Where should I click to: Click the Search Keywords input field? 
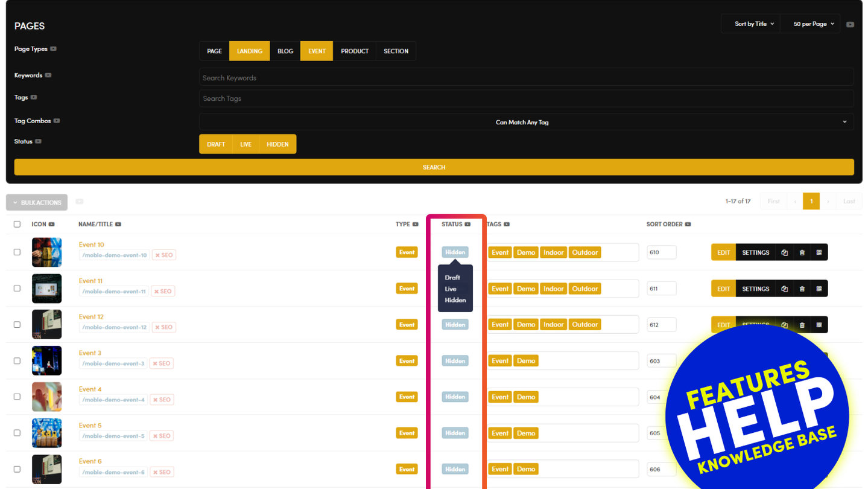[526, 78]
